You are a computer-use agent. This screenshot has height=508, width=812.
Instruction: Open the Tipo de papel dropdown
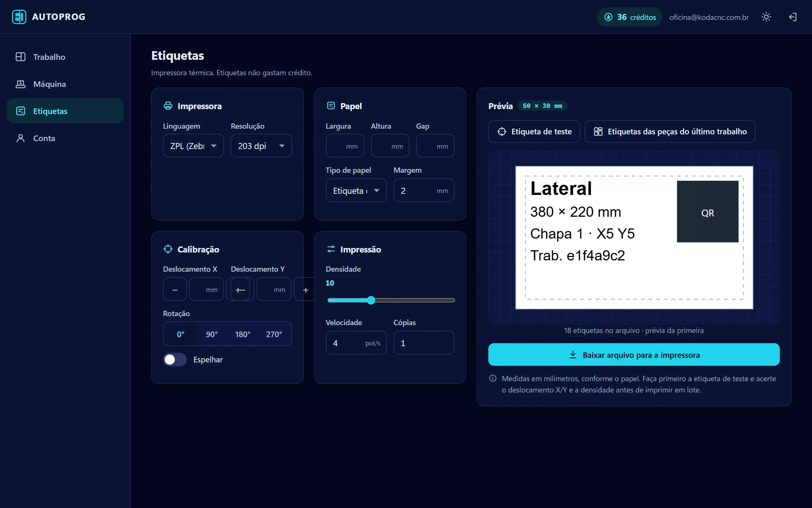[356, 190]
